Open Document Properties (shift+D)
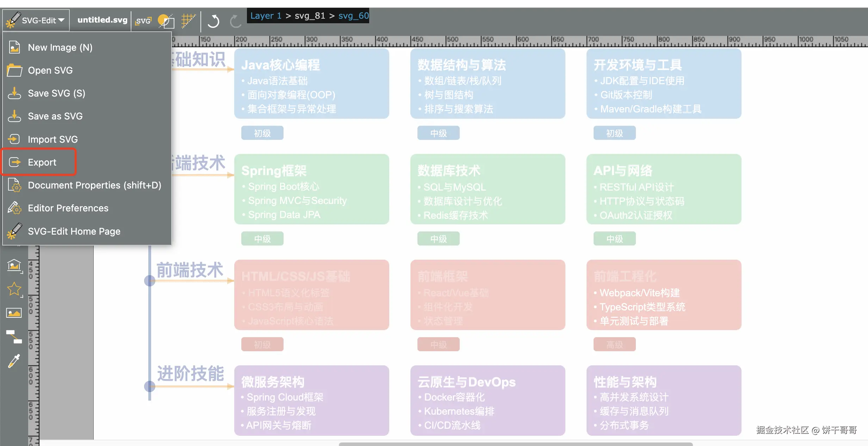 tap(94, 185)
